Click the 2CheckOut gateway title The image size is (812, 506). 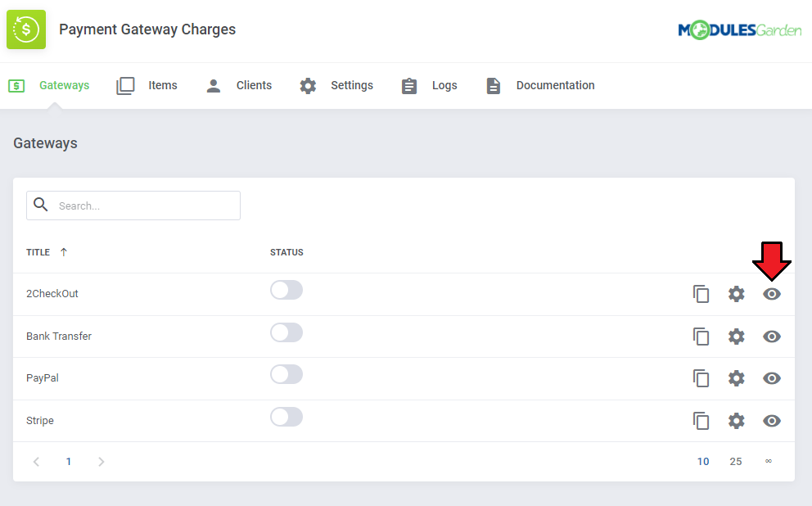point(52,294)
